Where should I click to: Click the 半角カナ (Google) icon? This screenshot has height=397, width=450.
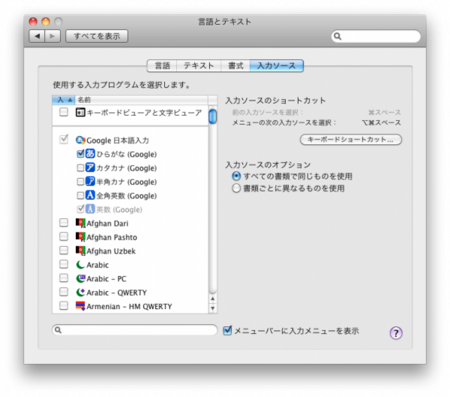(x=90, y=181)
